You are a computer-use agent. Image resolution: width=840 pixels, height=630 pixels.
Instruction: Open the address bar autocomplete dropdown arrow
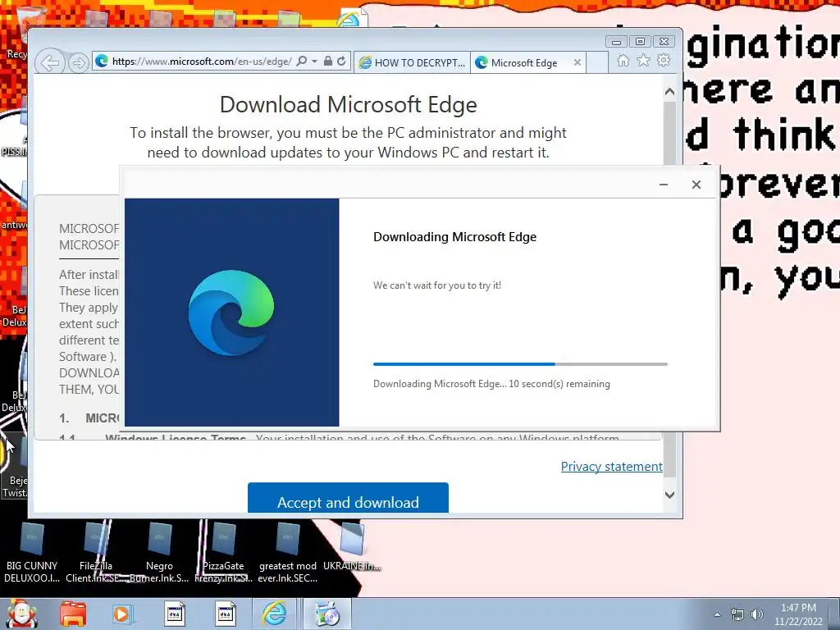point(314,61)
